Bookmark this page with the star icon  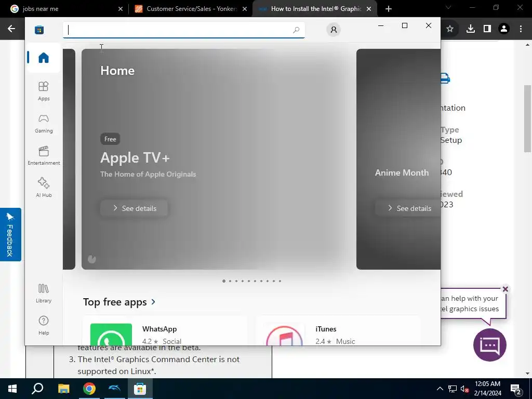(450, 29)
